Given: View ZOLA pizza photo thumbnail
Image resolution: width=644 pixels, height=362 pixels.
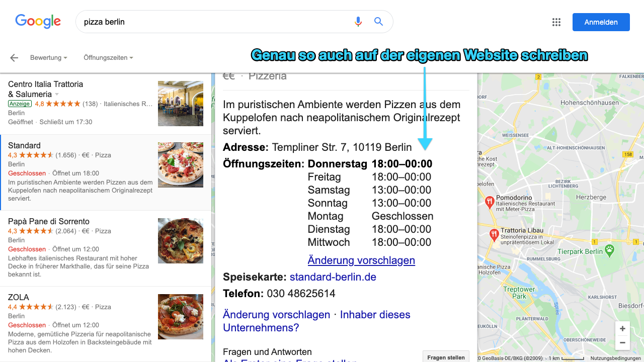Looking at the screenshot, I should pyautogui.click(x=181, y=317).
